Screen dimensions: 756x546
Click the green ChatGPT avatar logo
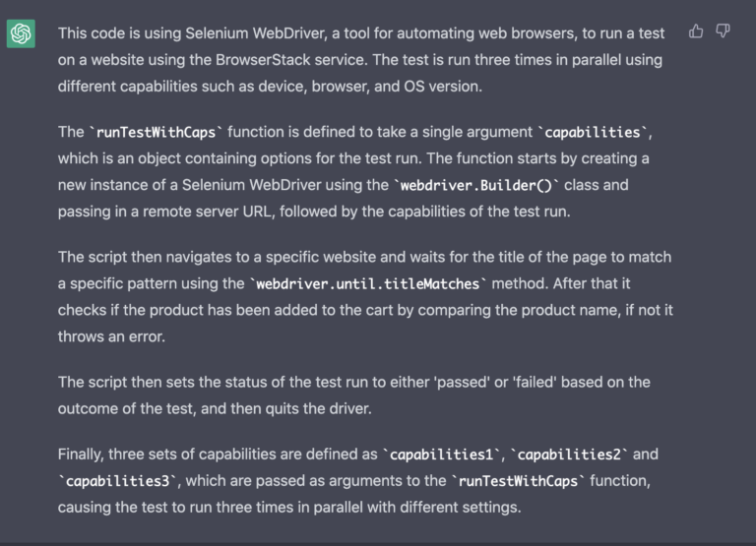pyautogui.click(x=21, y=33)
